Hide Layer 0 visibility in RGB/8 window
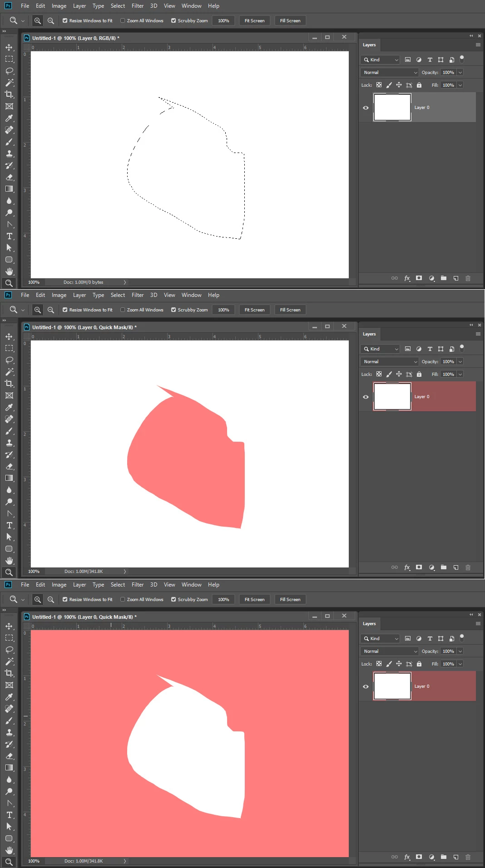This screenshot has height=868, width=485. [x=366, y=108]
